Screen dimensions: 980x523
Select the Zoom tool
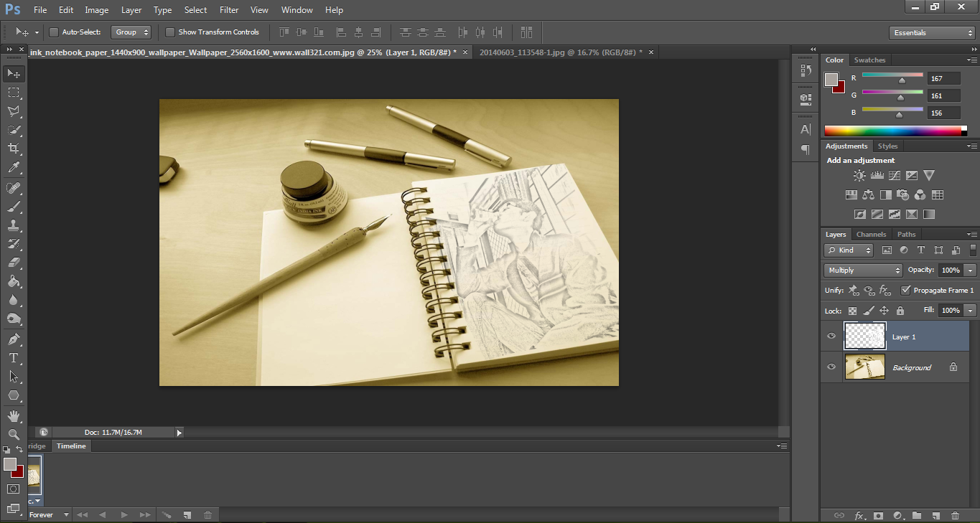coord(14,435)
